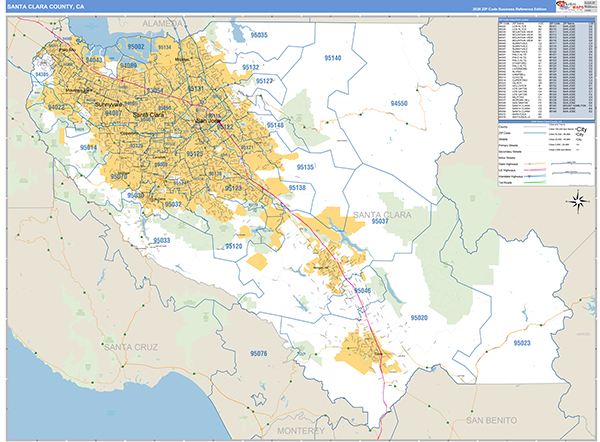The image size is (600, 442).
Task: Select ZIP code 95033 region label
Action: [x=161, y=241]
